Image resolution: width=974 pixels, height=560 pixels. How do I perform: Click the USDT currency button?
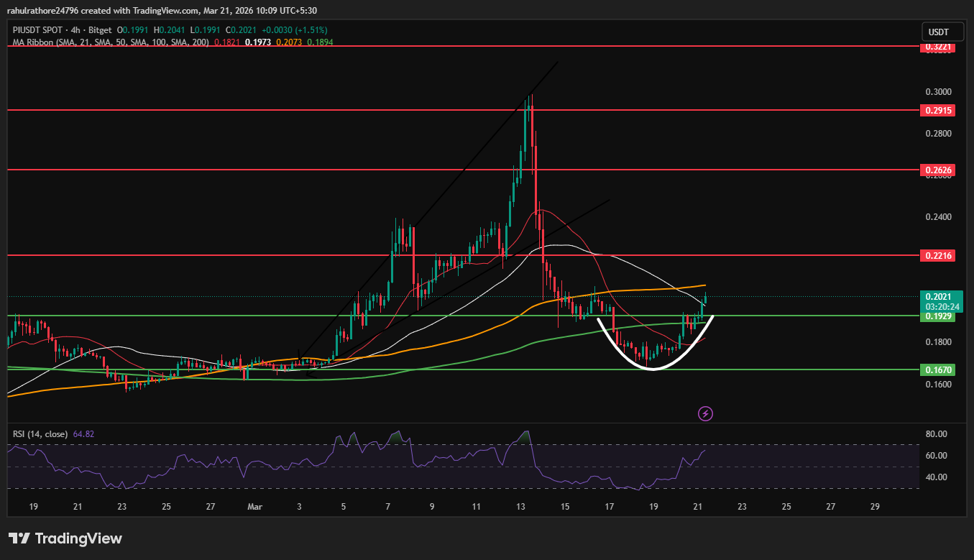(x=942, y=31)
